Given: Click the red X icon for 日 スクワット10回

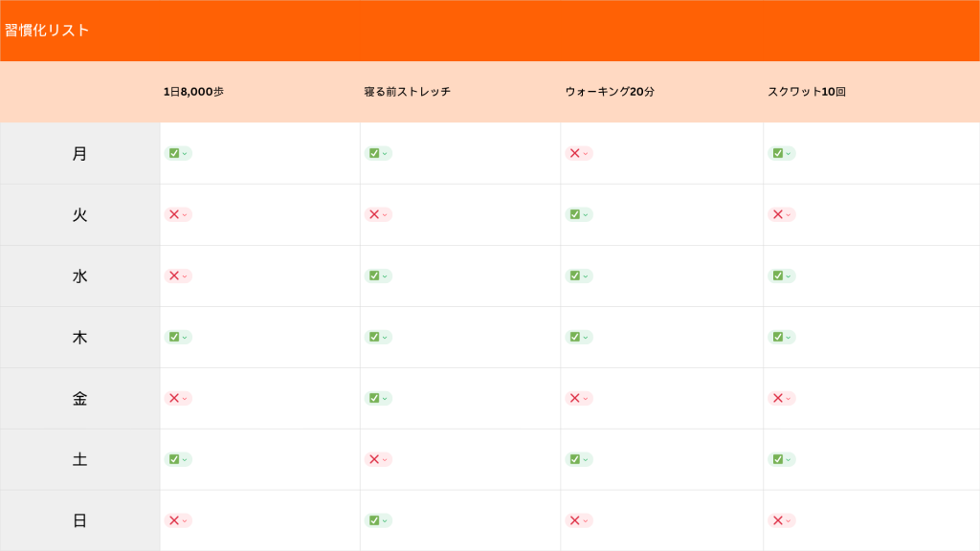Looking at the screenshot, I should click(x=777, y=520).
